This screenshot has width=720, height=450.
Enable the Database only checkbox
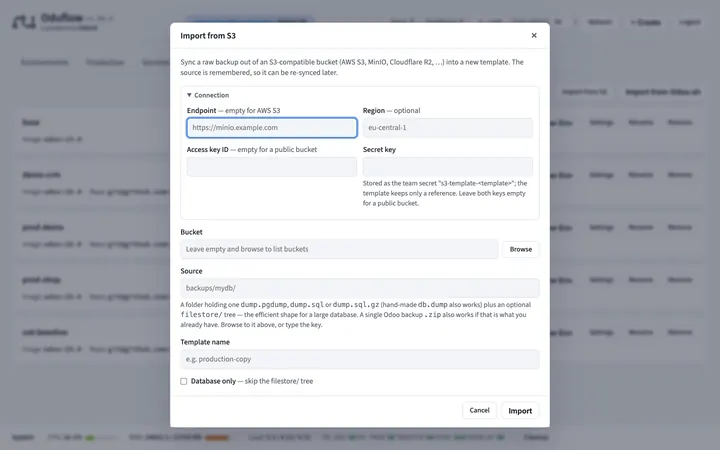click(x=184, y=381)
